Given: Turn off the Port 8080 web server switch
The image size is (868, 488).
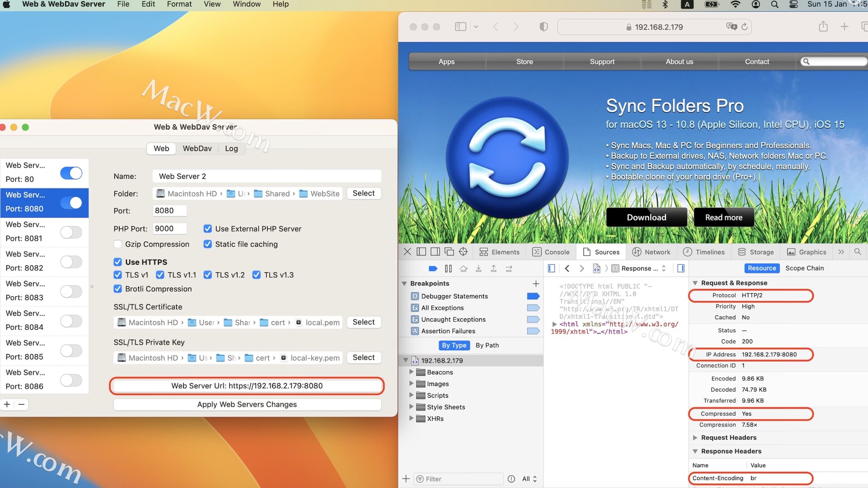Looking at the screenshot, I should [71, 203].
